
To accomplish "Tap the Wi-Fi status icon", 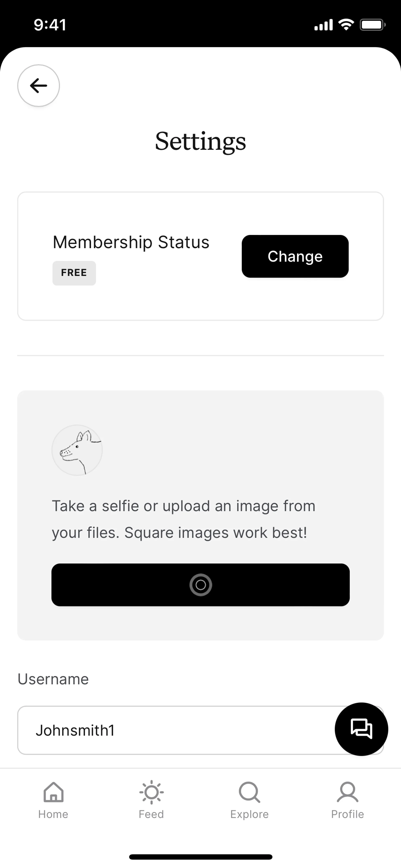I will [346, 25].
